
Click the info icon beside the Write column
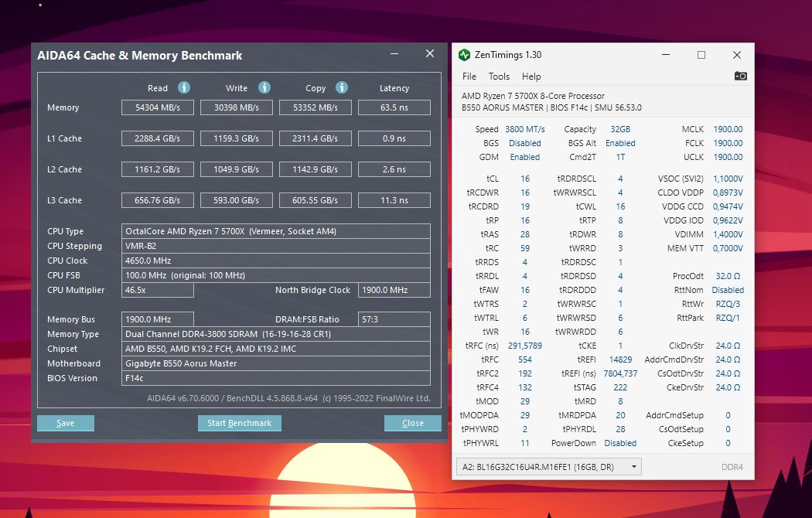tap(263, 87)
